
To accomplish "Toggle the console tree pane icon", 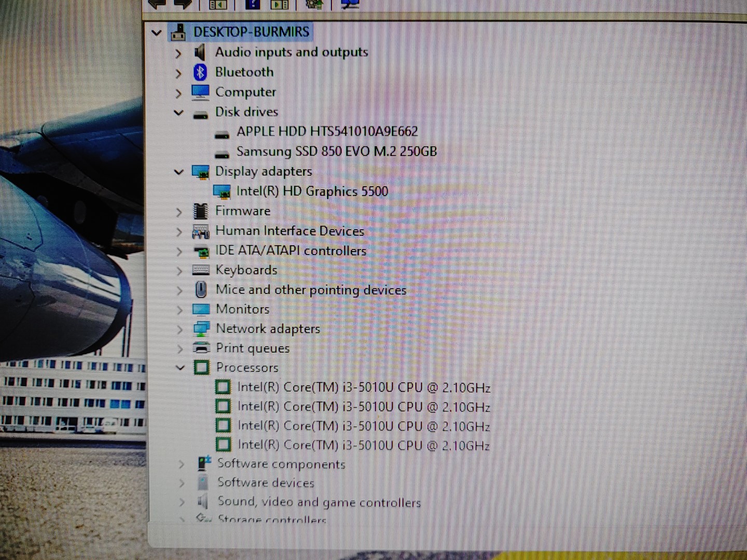I will point(218,5).
